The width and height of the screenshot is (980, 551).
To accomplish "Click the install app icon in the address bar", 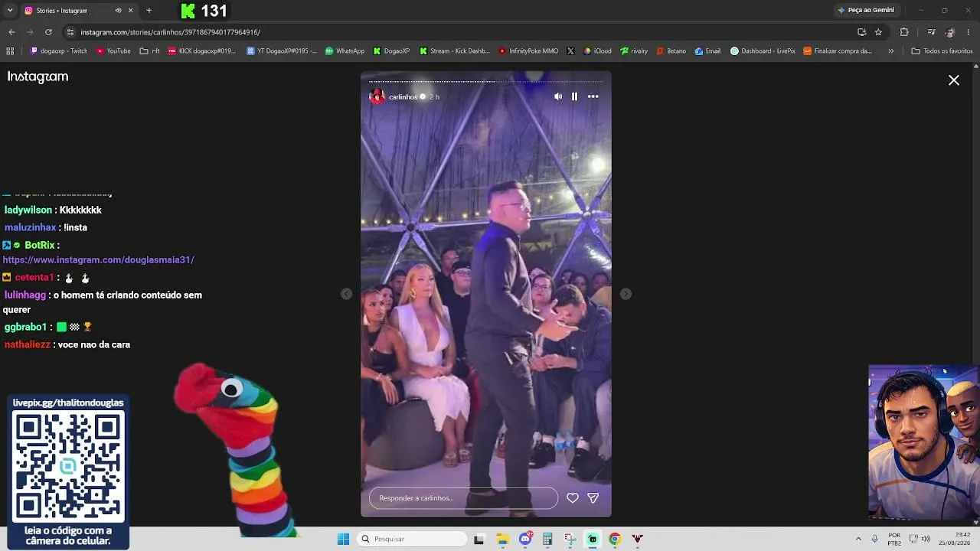I will [861, 32].
